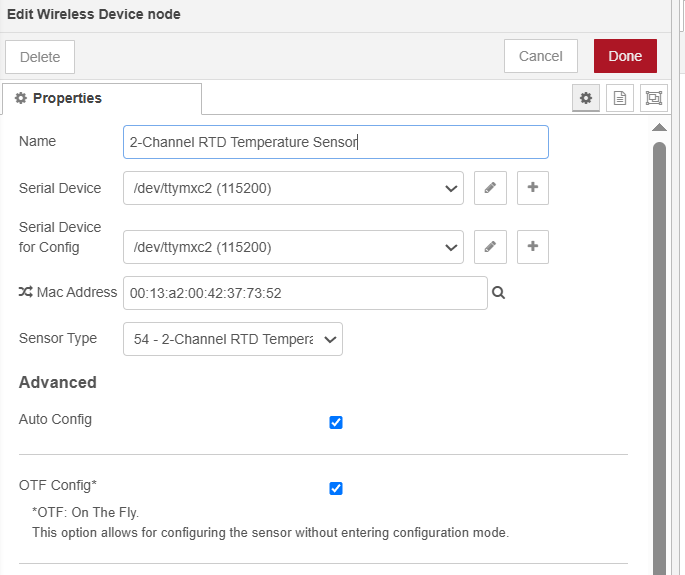Search Mac Address magnifier icon

(499, 293)
